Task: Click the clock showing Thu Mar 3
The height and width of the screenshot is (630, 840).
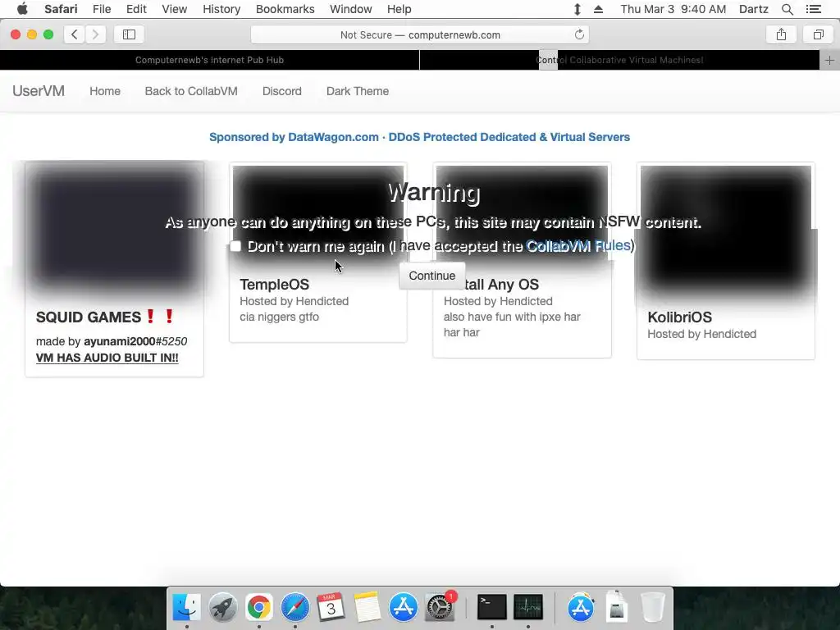Action: (x=673, y=9)
